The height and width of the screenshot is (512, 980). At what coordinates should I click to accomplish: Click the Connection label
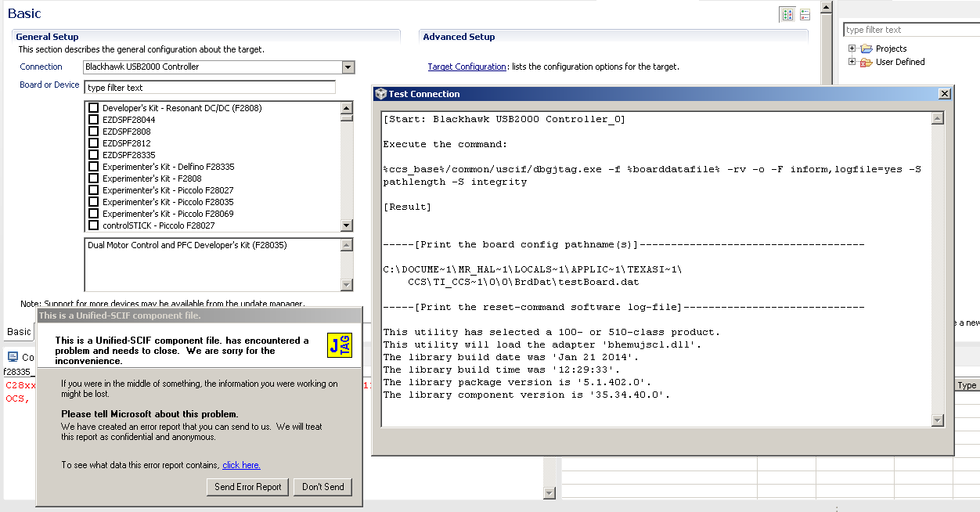coord(41,67)
